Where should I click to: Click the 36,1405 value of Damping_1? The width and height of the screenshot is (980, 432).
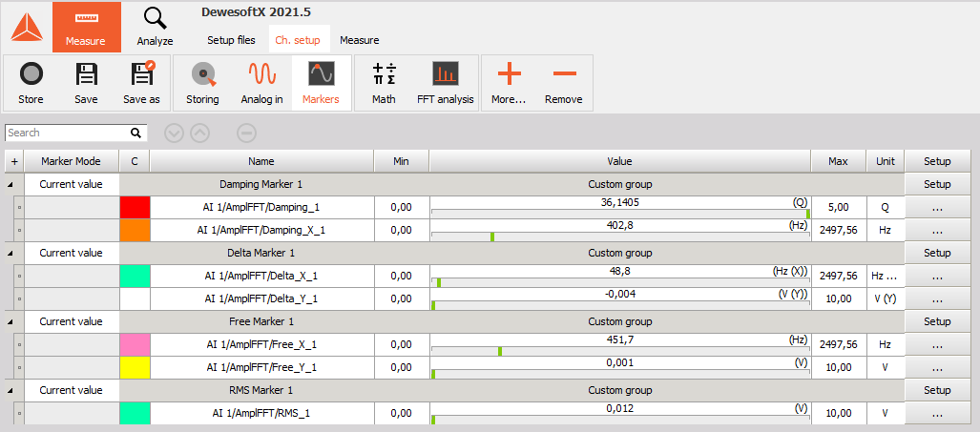coord(620,203)
